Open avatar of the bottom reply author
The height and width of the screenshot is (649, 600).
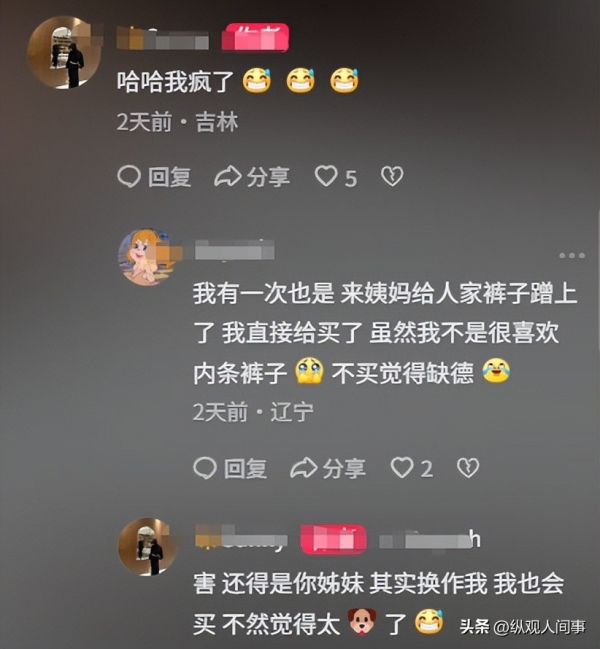click(x=148, y=547)
